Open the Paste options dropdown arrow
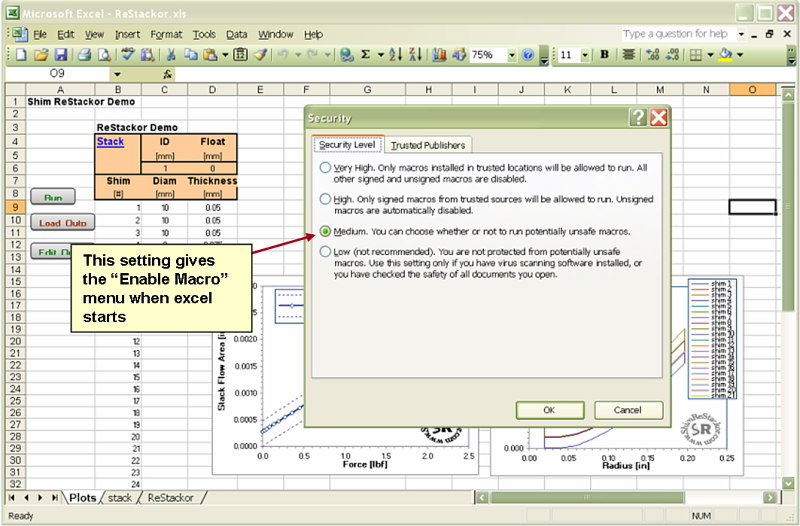 (225, 55)
